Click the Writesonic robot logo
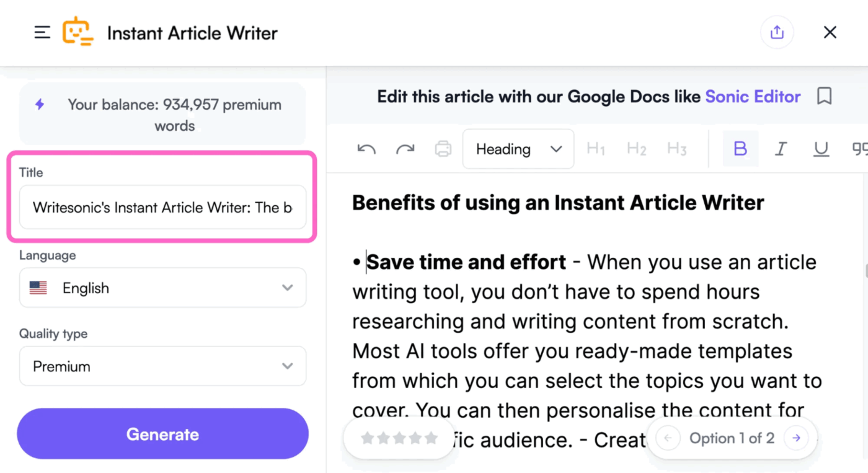The image size is (868, 473). click(79, 31)
